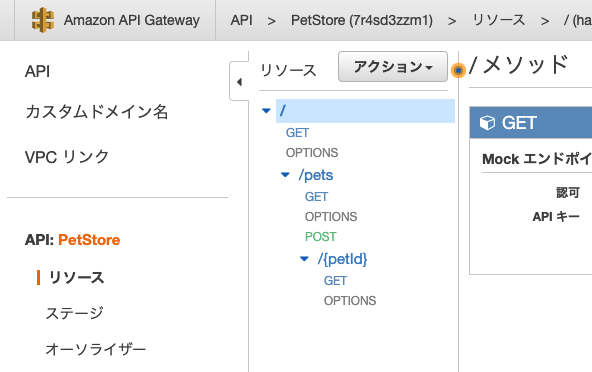Open the アクション dropdown button
592x372 pixels.
tap(393, 67)
